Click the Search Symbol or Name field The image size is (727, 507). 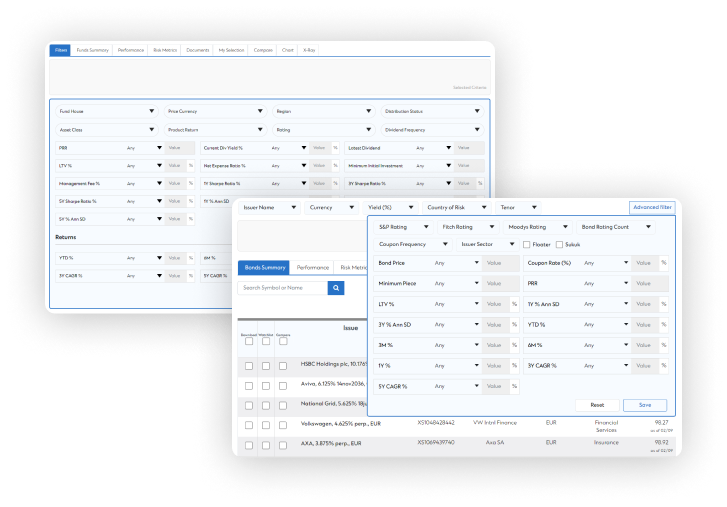coord(283,288)
